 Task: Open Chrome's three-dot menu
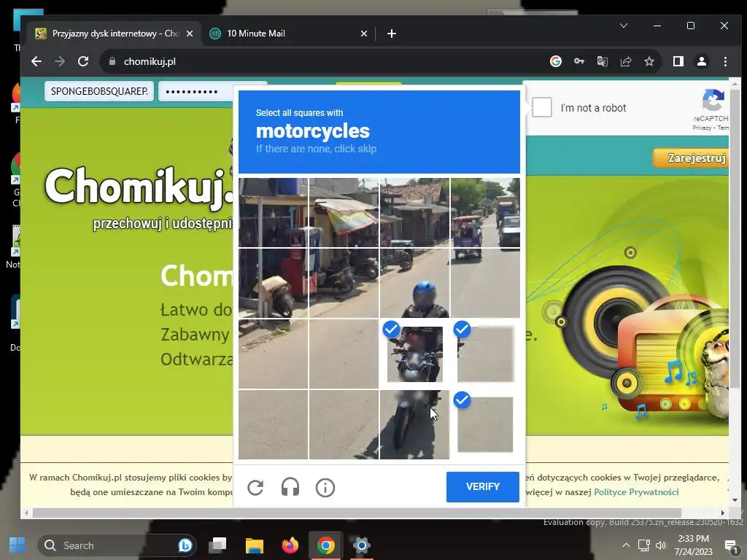point(725,61)
